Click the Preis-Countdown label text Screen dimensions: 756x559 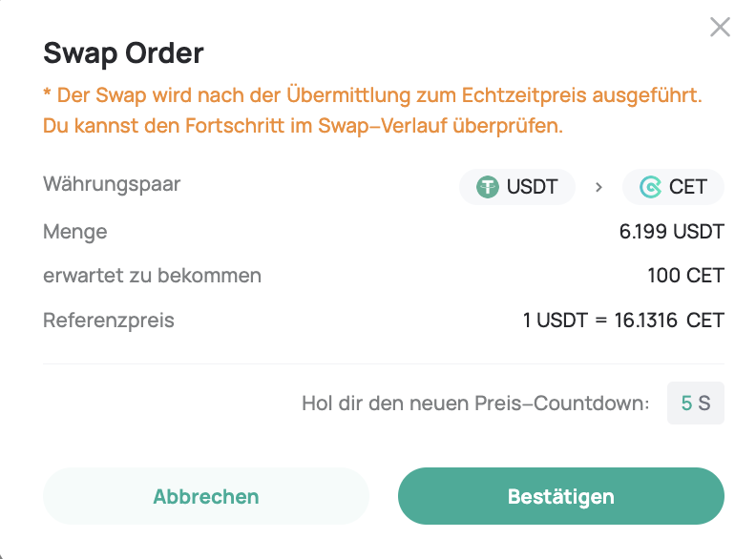(476, 404)
